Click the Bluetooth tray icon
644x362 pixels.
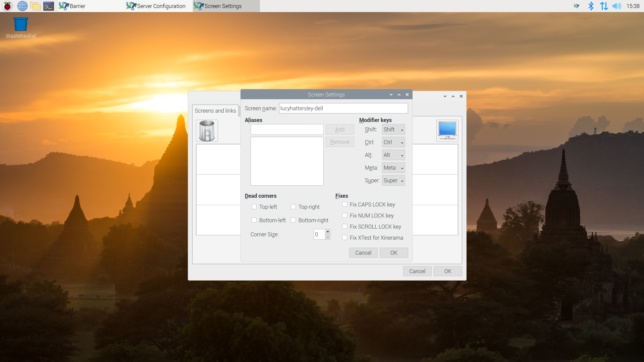click(591, 6)
